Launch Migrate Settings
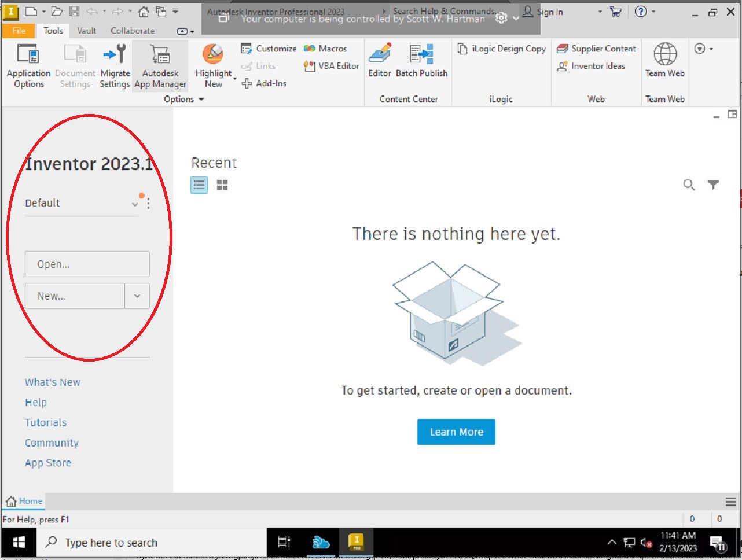This screenshot has height=560, width=742. click(x=115, y=65)
